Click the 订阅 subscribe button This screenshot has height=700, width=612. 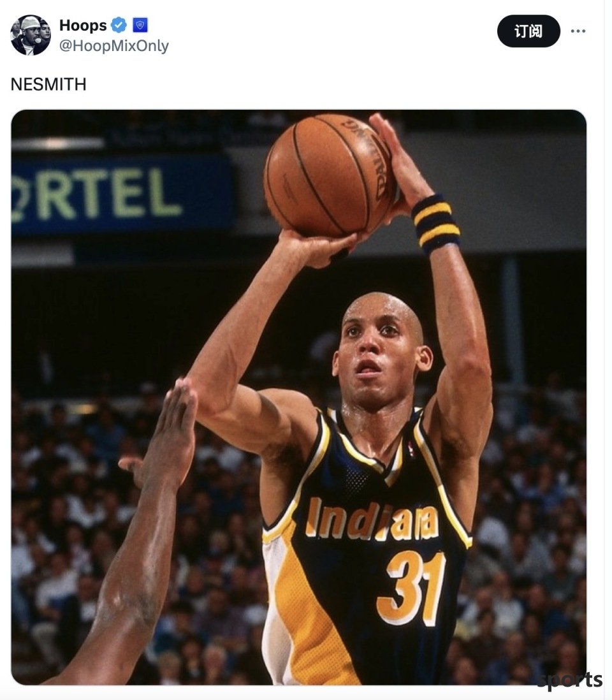(x=528, y=31)
